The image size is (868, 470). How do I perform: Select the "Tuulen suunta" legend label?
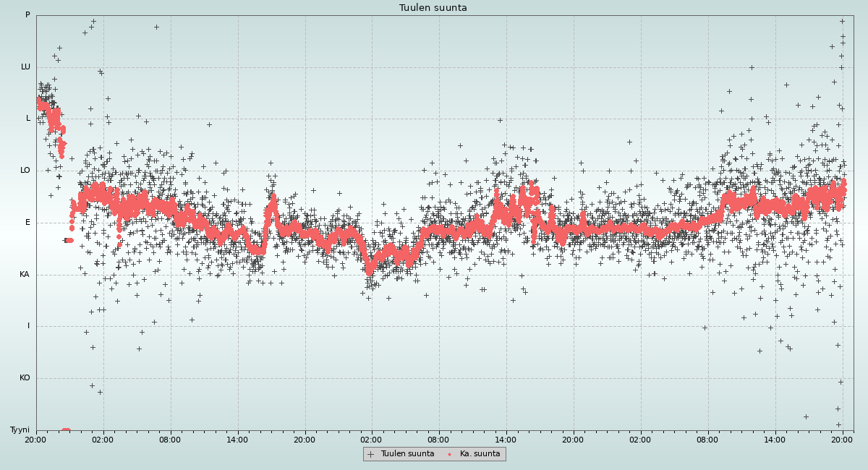pyautogui.click(x=407, y=454)
